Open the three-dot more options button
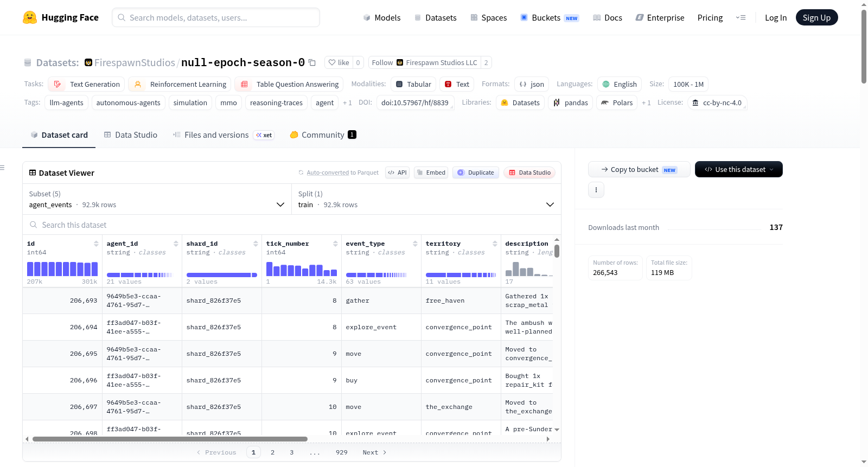The image size is (868, 467). (x=596, y=190)
